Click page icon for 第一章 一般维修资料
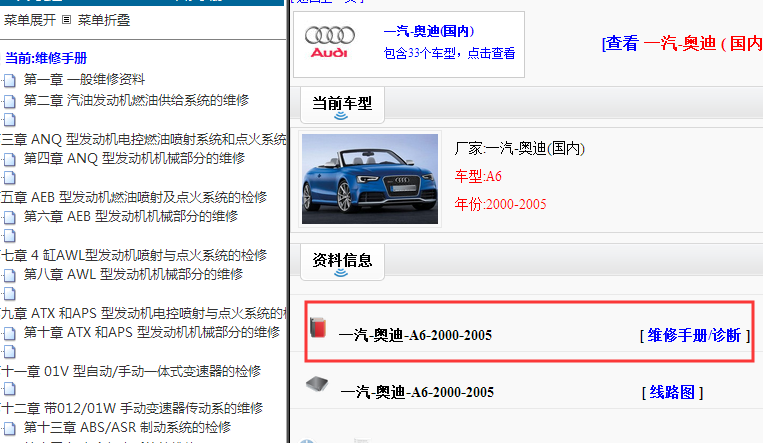The height and width of the screenshot is (443, 763). coord(10,80)
